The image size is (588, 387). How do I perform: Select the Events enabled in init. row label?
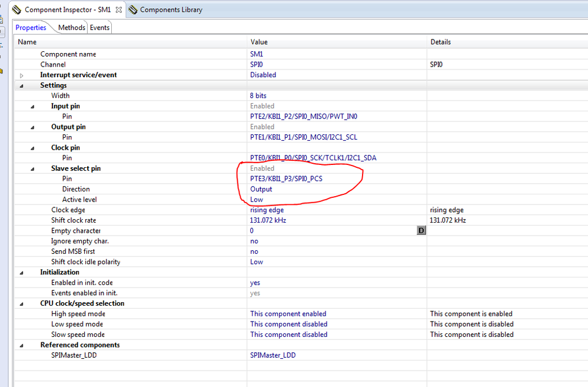(x=84, y=293)
